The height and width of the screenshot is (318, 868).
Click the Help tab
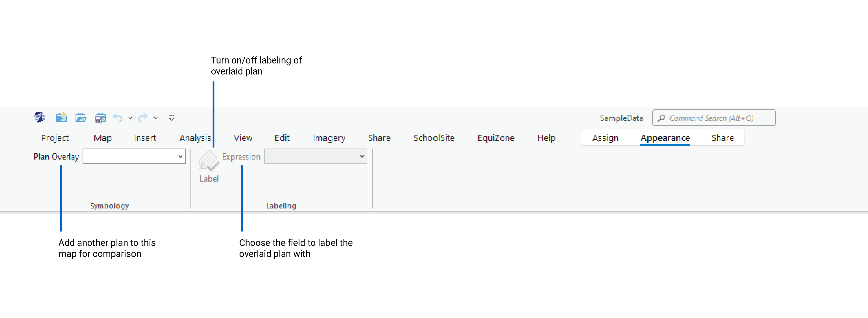(x=546, y=138)
